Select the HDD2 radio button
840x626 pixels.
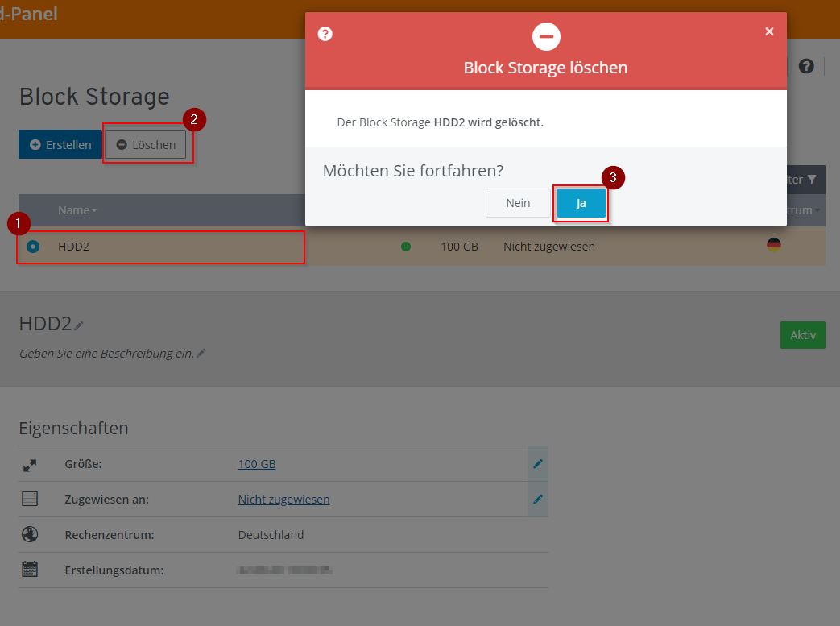pos(33,247)
